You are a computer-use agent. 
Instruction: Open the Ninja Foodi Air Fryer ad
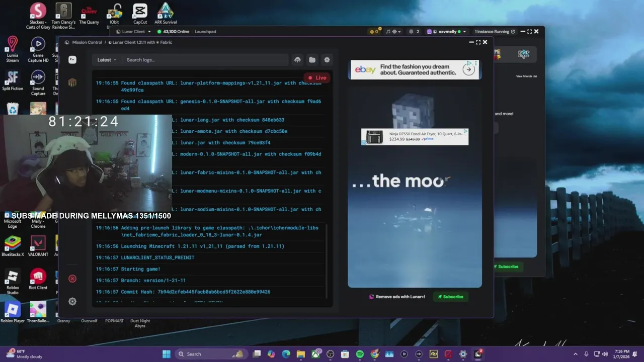415,136
